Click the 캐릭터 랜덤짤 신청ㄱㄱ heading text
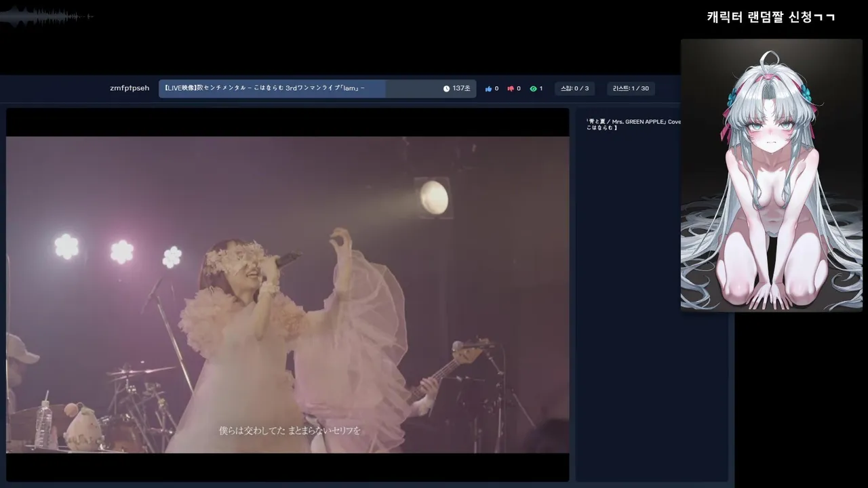 pyautogui.click(x=770, y=17)
